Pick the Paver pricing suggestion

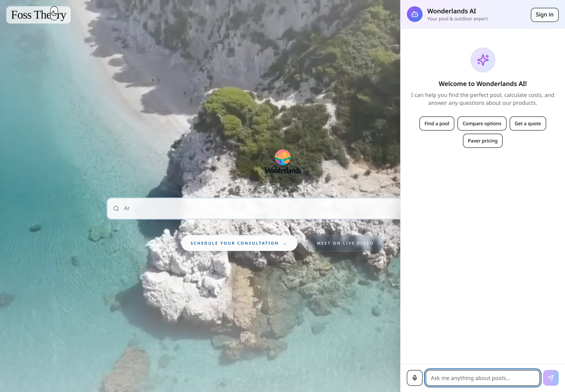(x=483, y=141)
